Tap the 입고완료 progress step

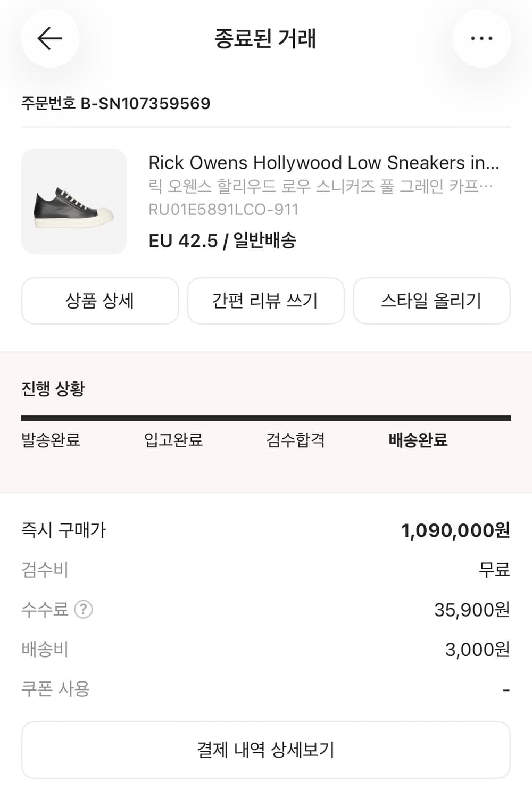coord(173,440)
